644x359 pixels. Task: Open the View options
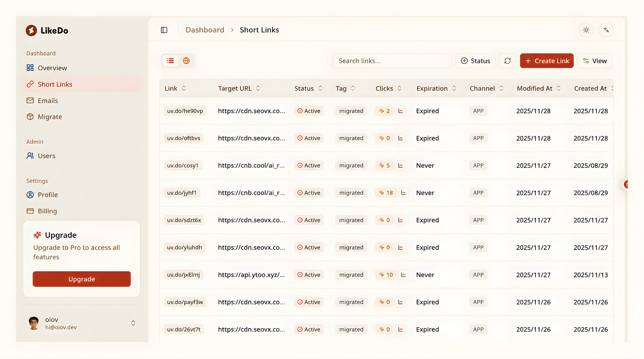pos(594,61)
